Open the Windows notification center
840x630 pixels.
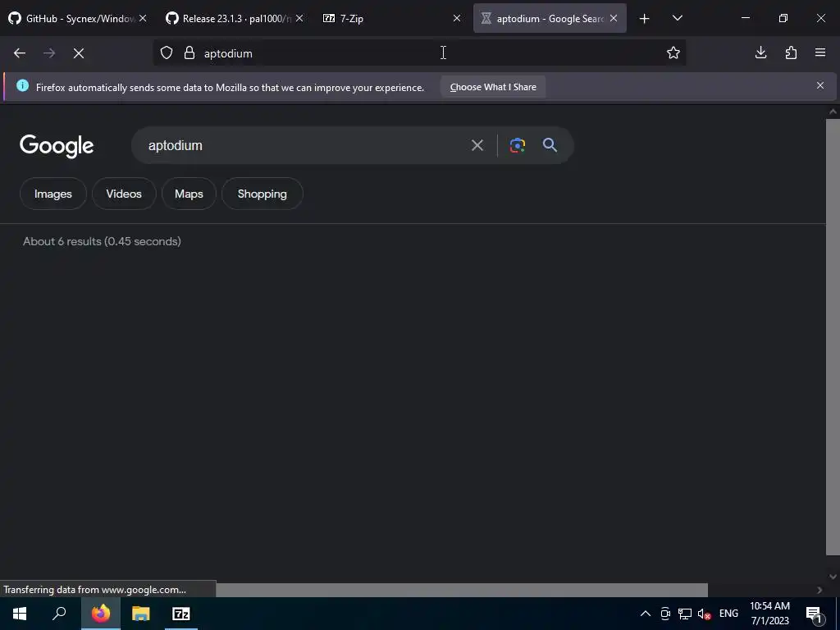coord(814,614)
